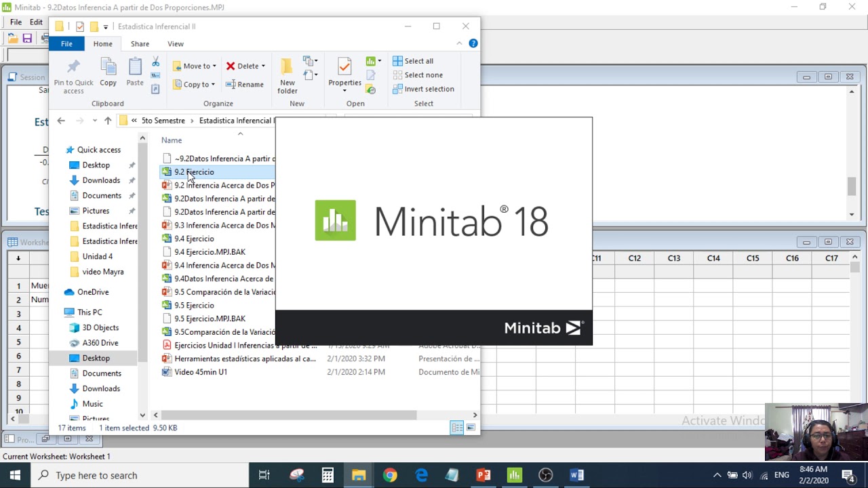
Task: Open Move to dropdown
Action: [x=195, y=66]
